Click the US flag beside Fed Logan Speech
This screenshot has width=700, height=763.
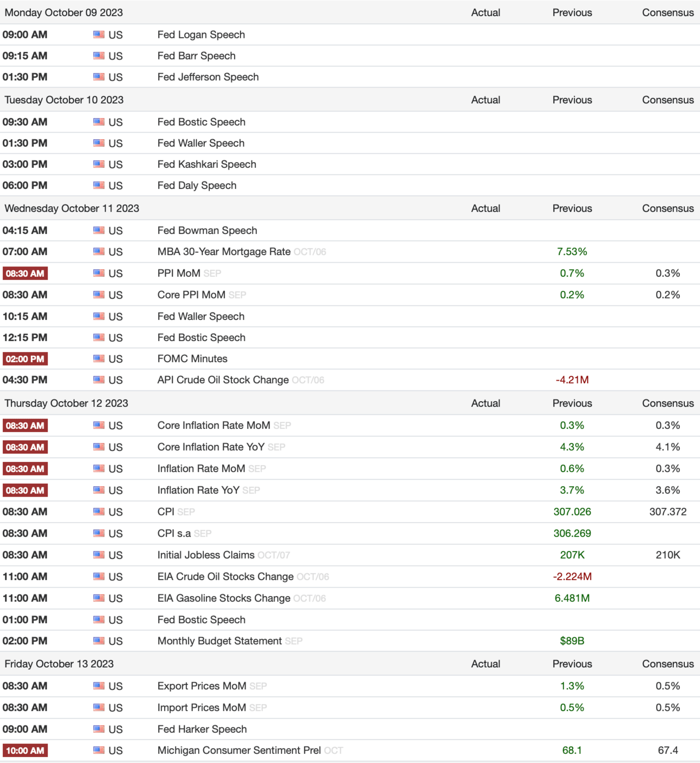pos(99,35)
